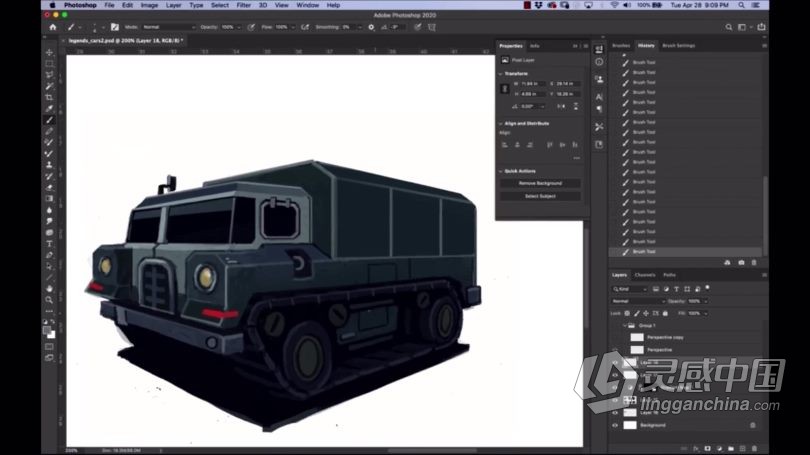Screen dimensions: 810x455
Task: Delete history state with trash icon
Action: pos(754,262)
